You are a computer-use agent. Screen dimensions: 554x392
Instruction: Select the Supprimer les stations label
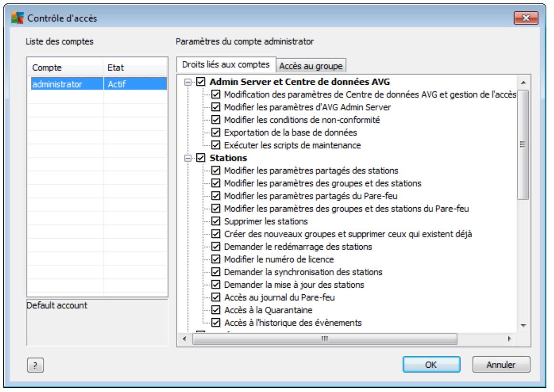click(x=266, y=221)
